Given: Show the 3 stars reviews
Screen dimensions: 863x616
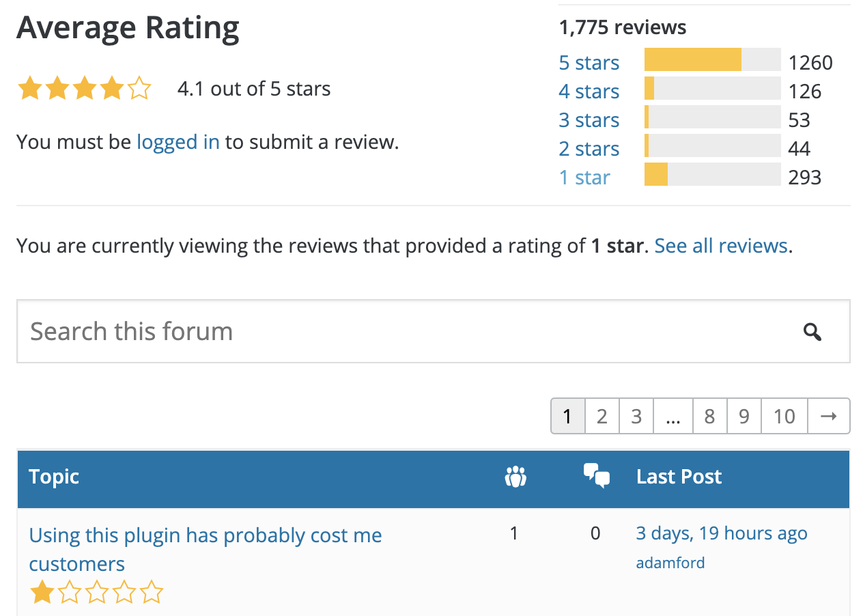Looking at the screenshot, I should click(589, 120).
